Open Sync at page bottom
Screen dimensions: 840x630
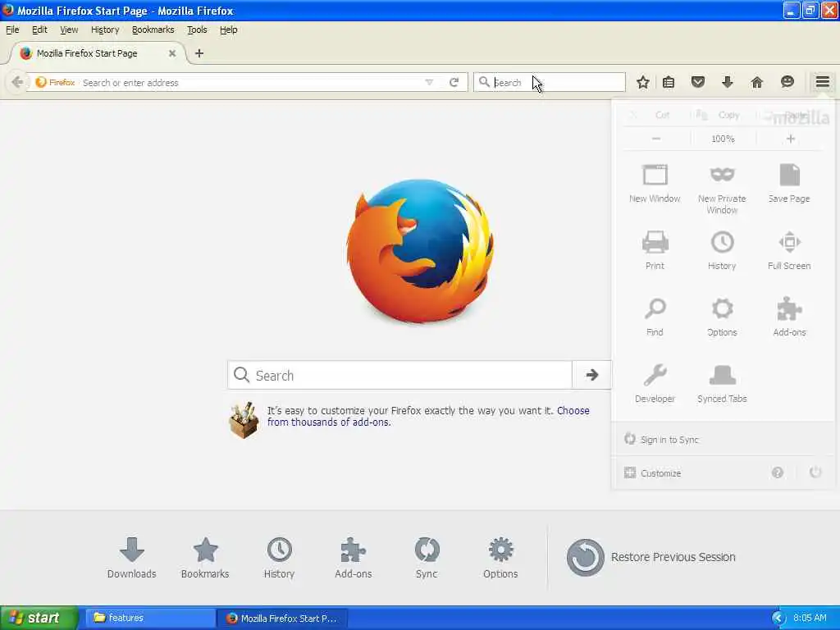tap(427, 558)
